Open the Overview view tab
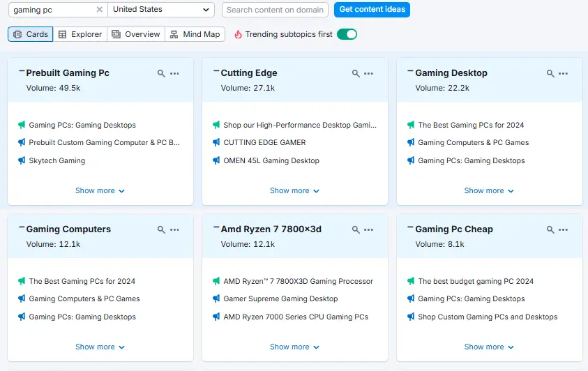The height and width of the screenshot is (371, 588). point(136,34)
